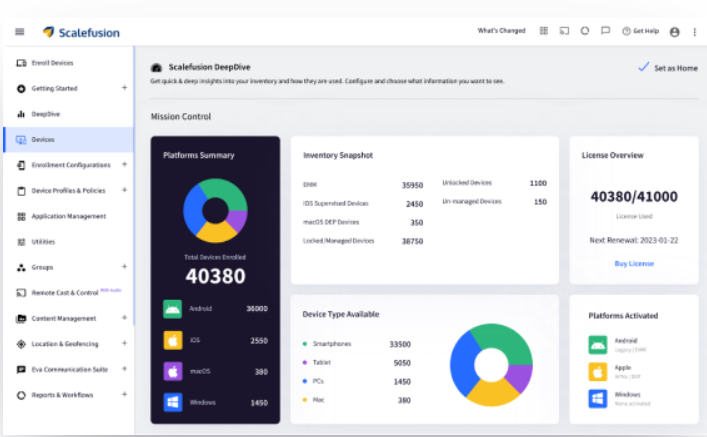Click the Scalefusion logo

coord(80,32)
